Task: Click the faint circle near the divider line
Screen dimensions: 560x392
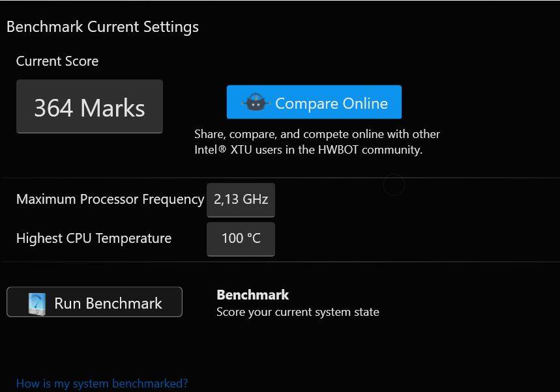Action: pyautogui.click(x=394, y=185)
